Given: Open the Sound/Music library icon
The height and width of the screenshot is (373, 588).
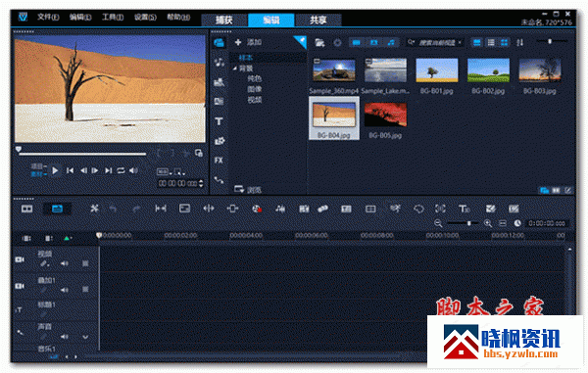Looking at the screenshot, I should [x=219, y=63].
